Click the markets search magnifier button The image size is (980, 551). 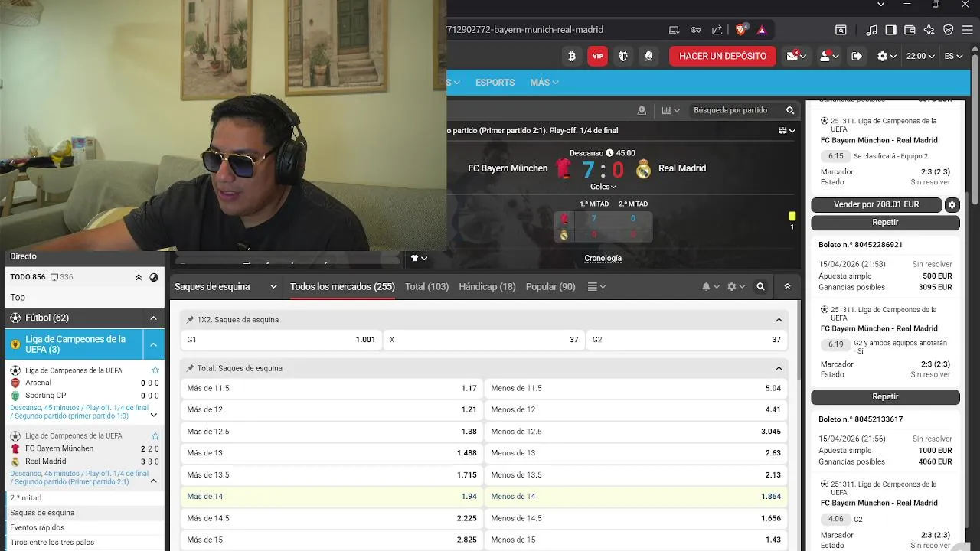(760, 286)
